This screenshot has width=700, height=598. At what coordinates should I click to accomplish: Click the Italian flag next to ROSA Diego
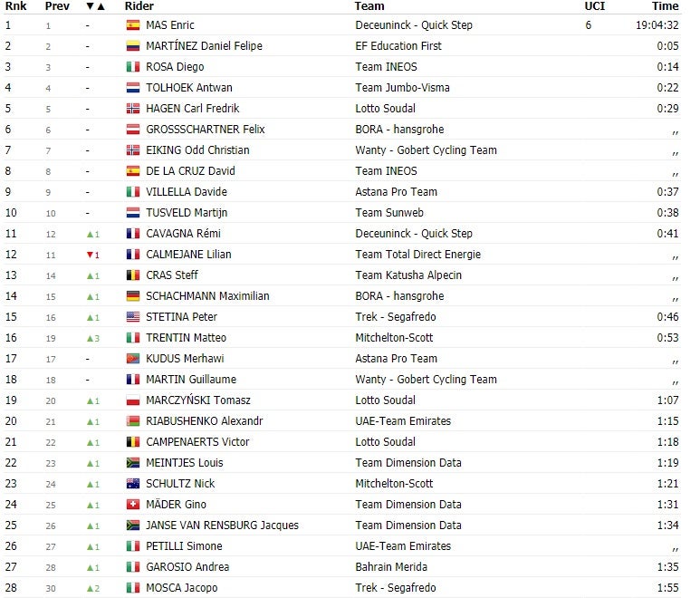click(x=132, y=67)
